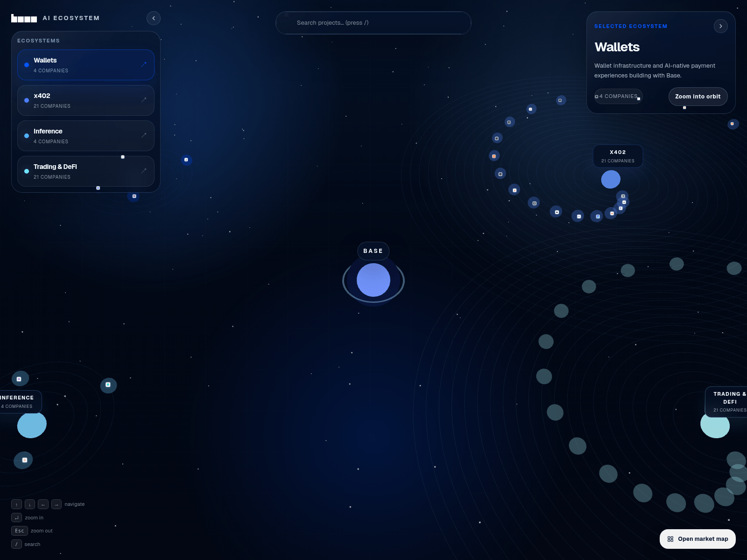Screen dimensions: 747x560
Task: Open the Inference ecosystem list item
Action: tap(85, 136)
